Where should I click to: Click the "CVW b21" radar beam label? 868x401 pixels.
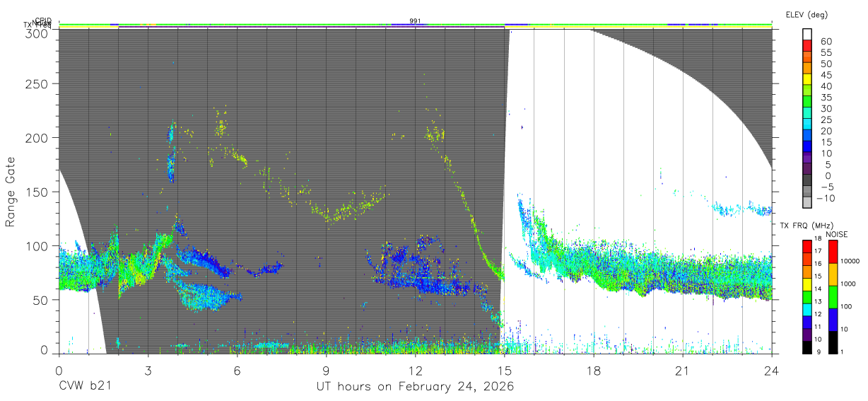85,387
